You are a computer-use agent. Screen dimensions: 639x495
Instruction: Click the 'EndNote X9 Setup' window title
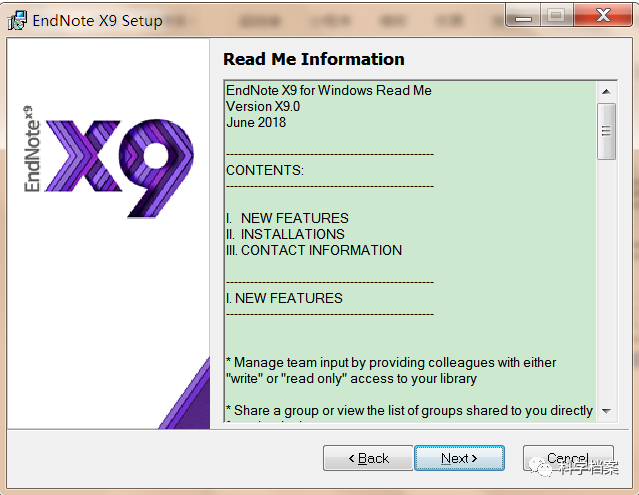[97, 20]
